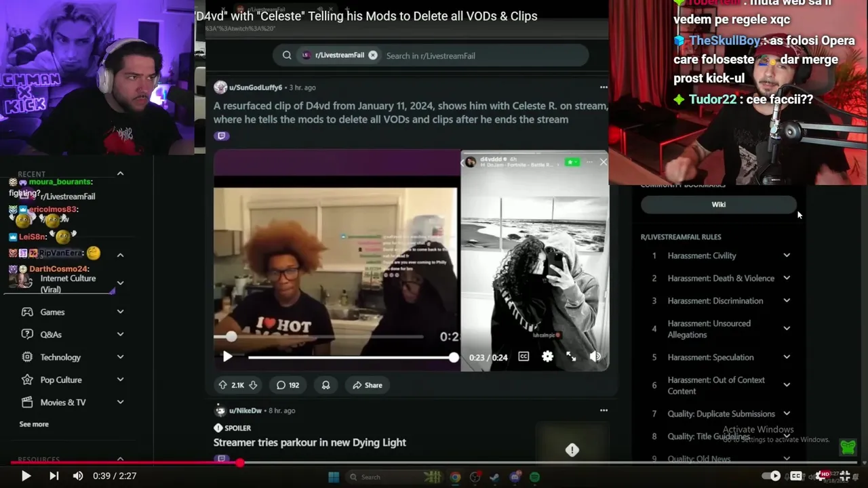Click See more under topics
The width and height of the screenshot is (868, 488).
[34, 424]
